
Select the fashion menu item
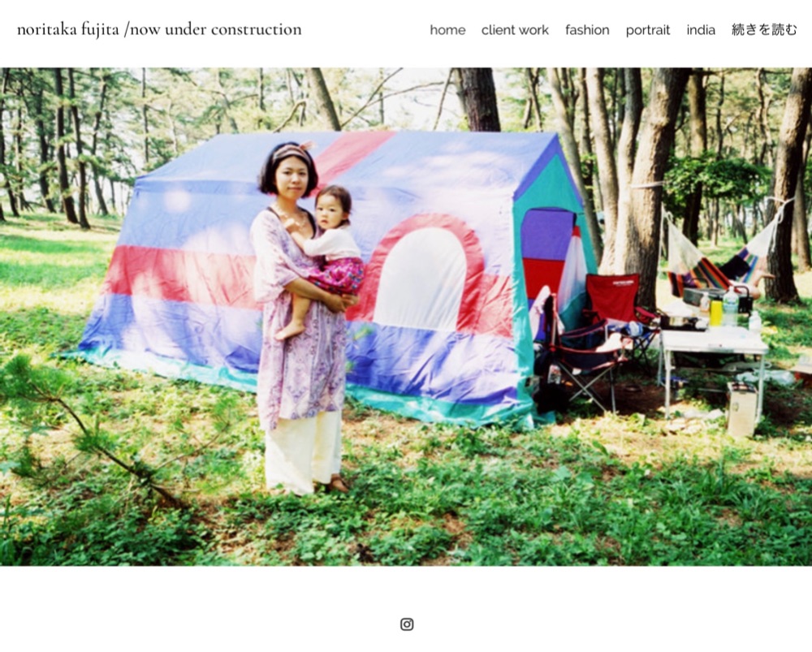click(587, 30)
